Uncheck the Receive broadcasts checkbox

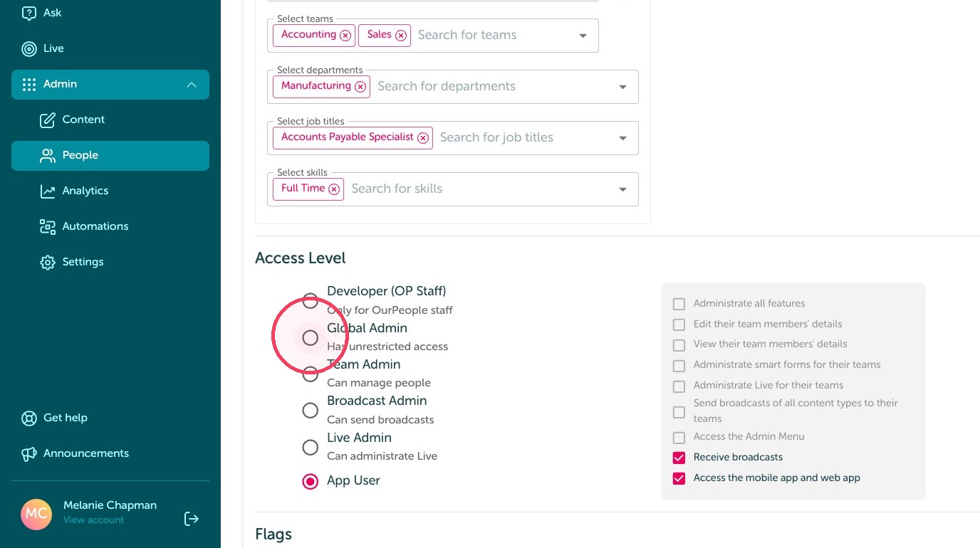click(x=679, y=458)
